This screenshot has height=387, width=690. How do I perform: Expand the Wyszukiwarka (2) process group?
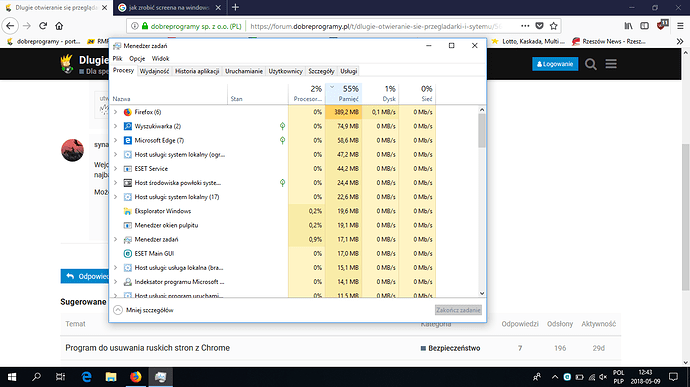[x=116, y=126]
